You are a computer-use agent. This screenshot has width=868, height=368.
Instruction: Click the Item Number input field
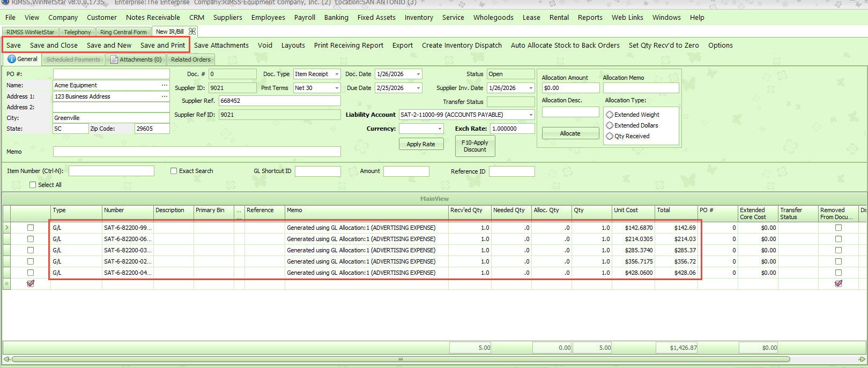pyautogui.click(x=111, y=171)
